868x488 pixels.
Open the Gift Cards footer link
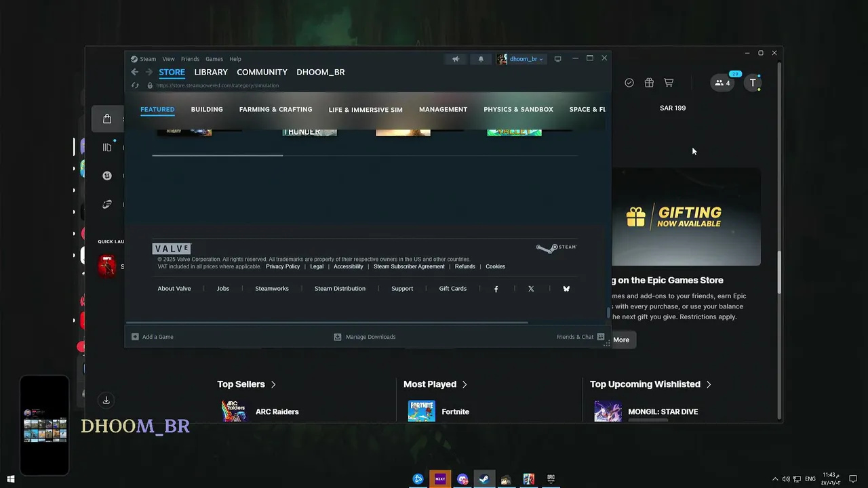(452, 289)
